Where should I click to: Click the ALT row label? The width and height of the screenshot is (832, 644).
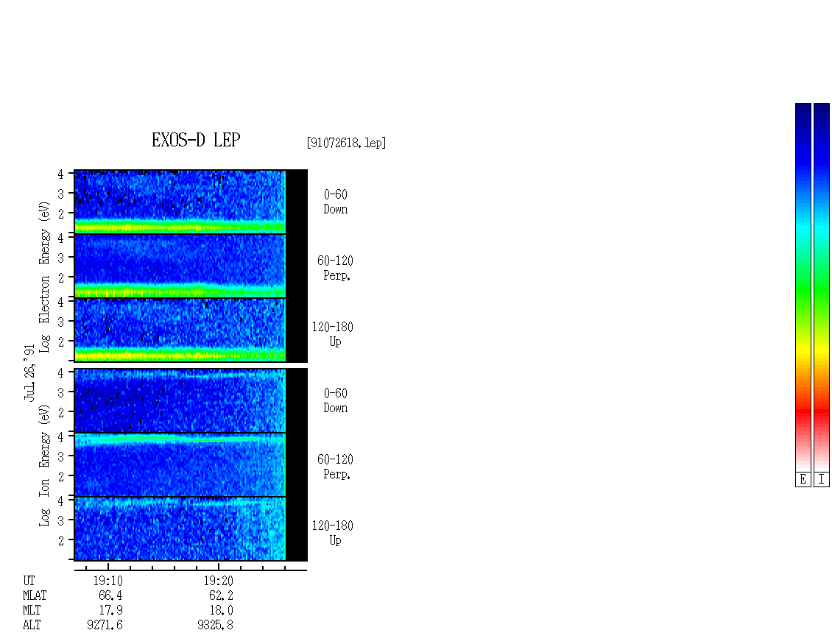click(32, 626)
